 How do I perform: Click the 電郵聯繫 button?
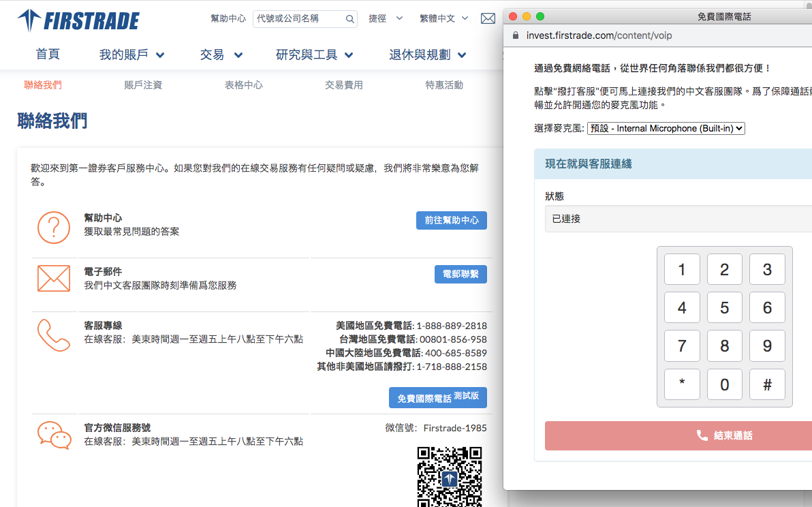click(461, 275)
